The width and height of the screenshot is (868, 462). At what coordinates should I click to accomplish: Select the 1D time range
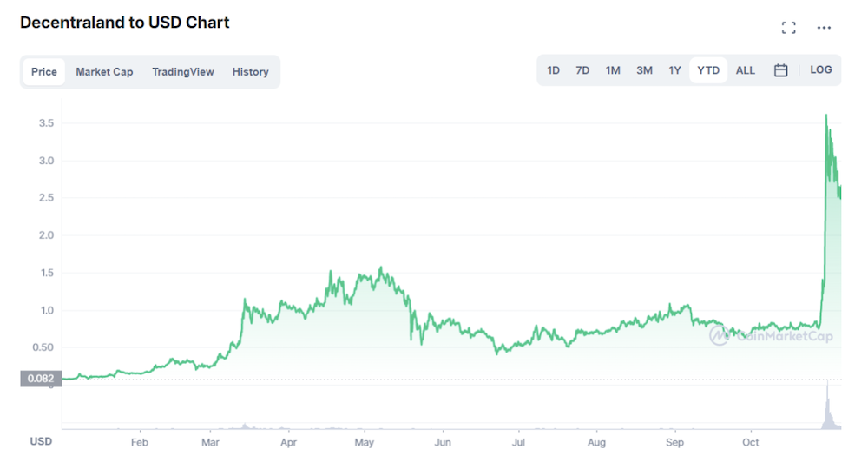553,70
